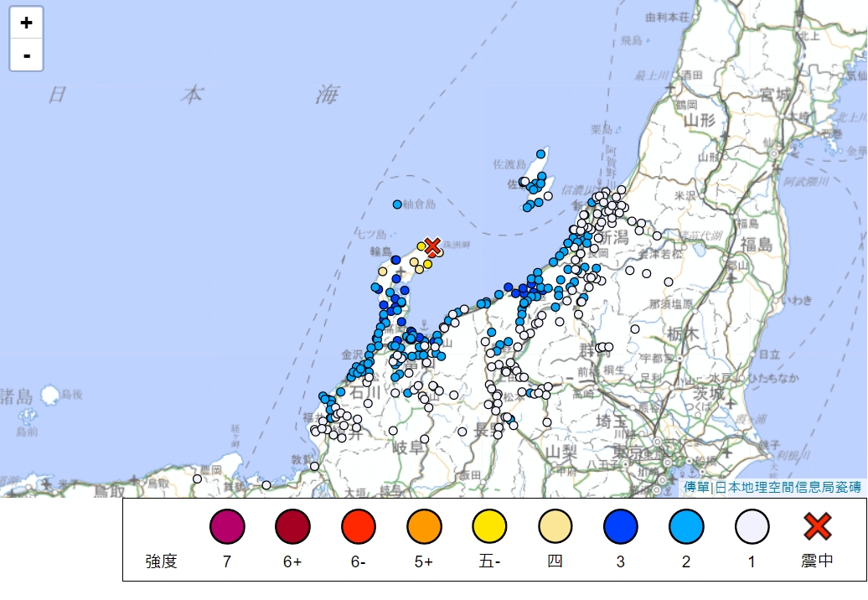This screenshot has height=600, width=868.
Task: Click the intensity 7 magenta legend circle
Action: tap(226, 527)
